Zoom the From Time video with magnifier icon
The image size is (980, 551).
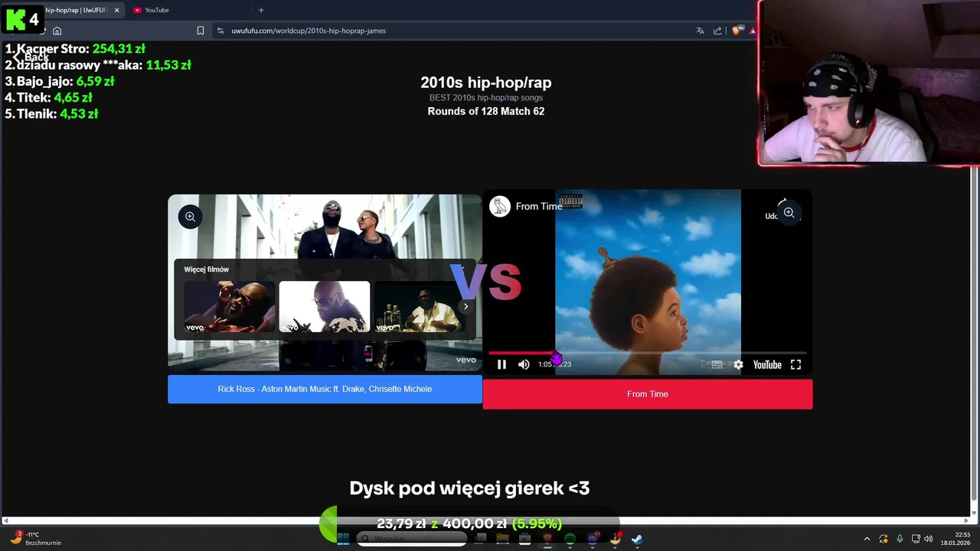789,213
